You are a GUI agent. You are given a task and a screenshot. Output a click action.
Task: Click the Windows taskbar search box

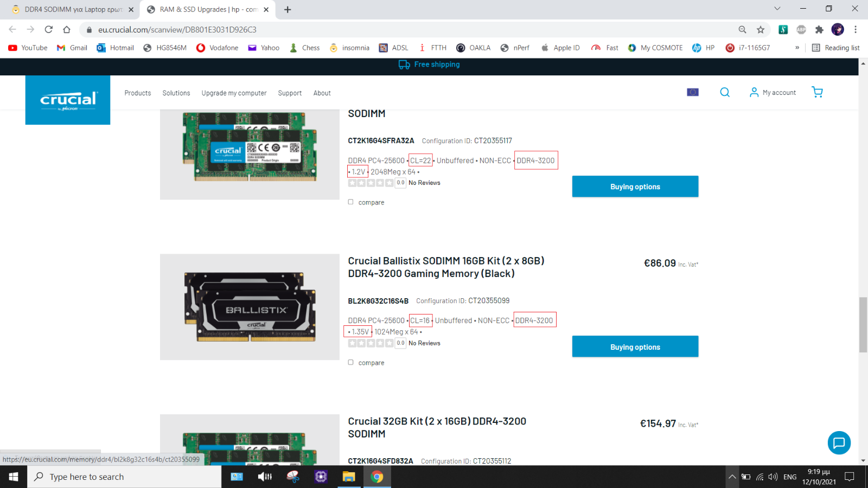(x=124, y=477)
